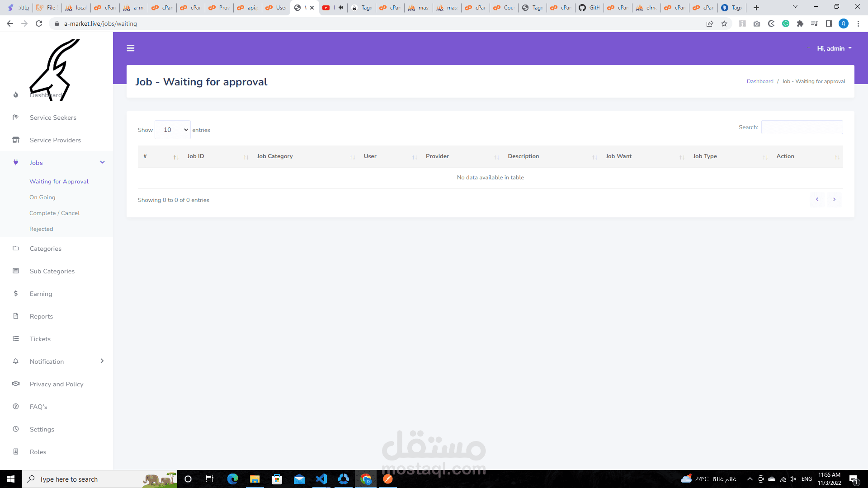Image resolution: width=868 pixels, height=488 pixels.
Task: Click the Tickets list icon
Action: 16,339
